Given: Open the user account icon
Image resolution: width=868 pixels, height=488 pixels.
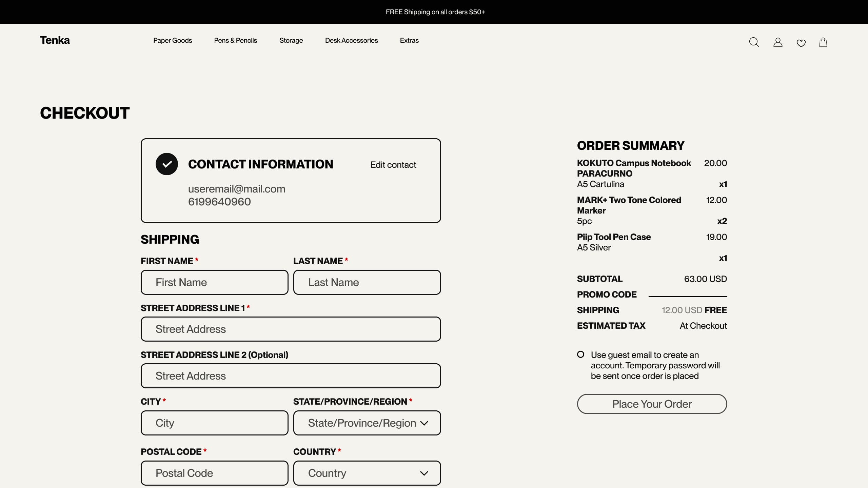Looking at the screenshot, I should 778,42.
